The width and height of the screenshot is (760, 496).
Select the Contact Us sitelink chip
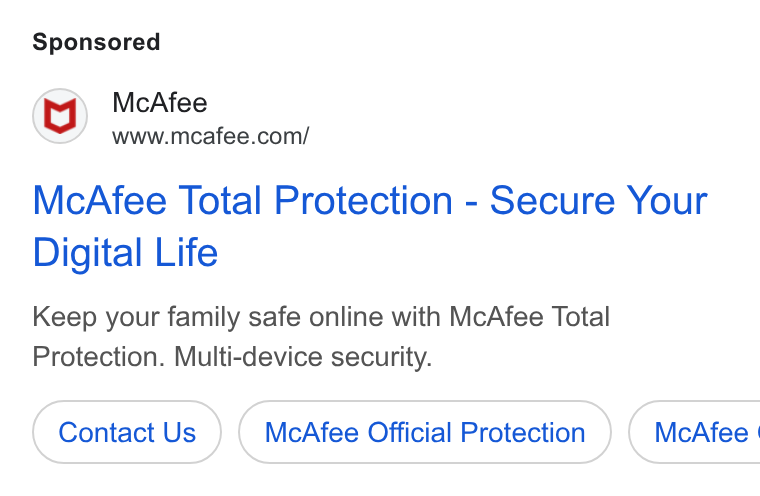[127, 432]
